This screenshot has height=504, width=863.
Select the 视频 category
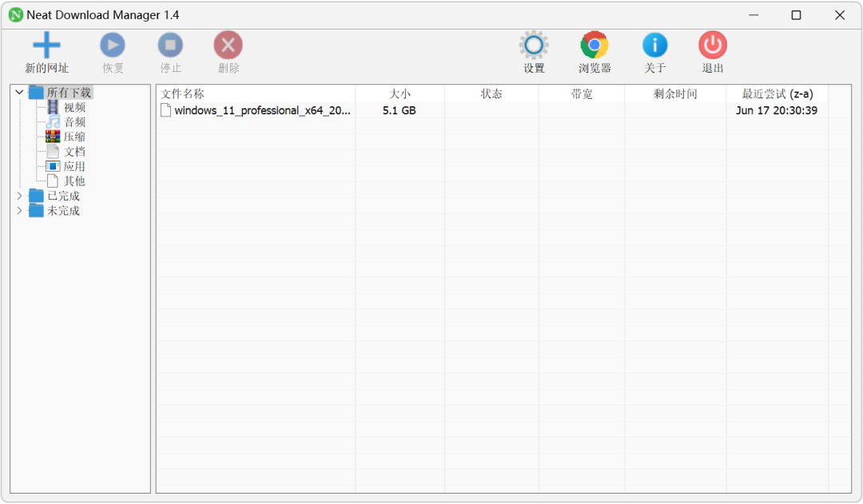click(74, 107)
